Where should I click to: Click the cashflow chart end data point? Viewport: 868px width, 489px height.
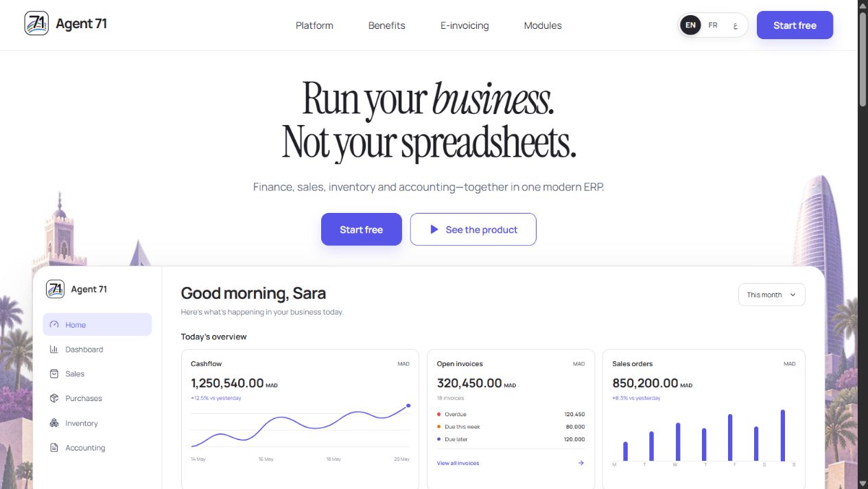tap(408, 405)
